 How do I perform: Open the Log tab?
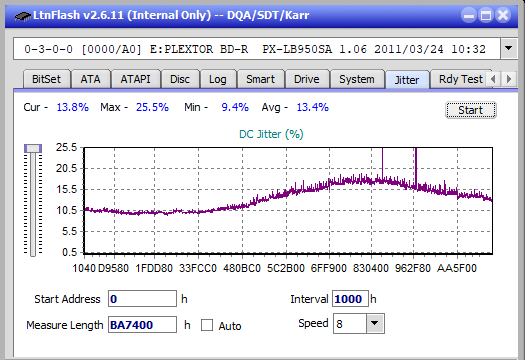click(218, 79)
